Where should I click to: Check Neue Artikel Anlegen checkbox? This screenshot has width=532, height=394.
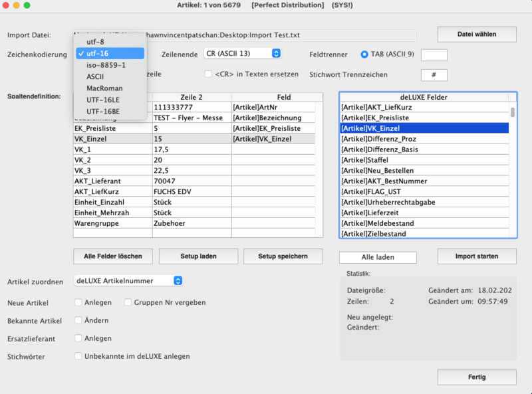tap(78, 302)
